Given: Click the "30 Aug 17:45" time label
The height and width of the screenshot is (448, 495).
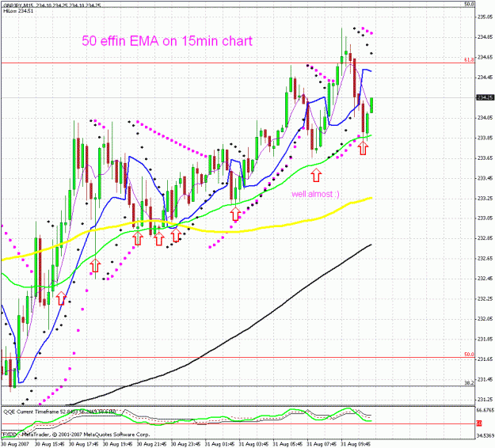Looking at the screenshot, I should (84, 444).
